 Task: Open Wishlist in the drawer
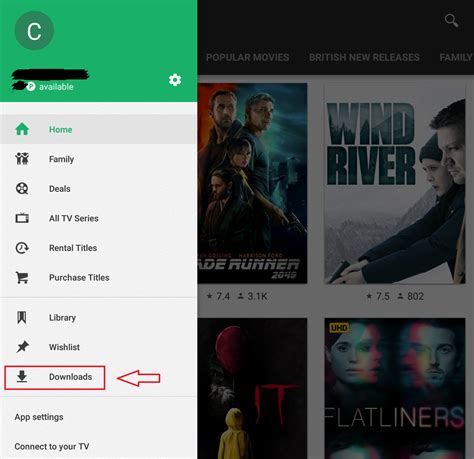click(98, 347)
